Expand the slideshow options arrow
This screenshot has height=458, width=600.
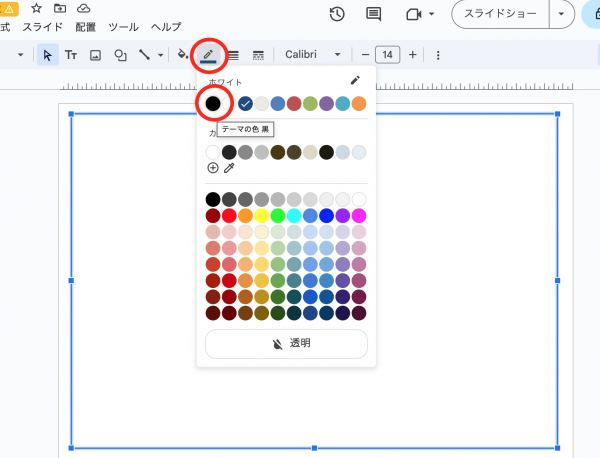pos(566,14)
